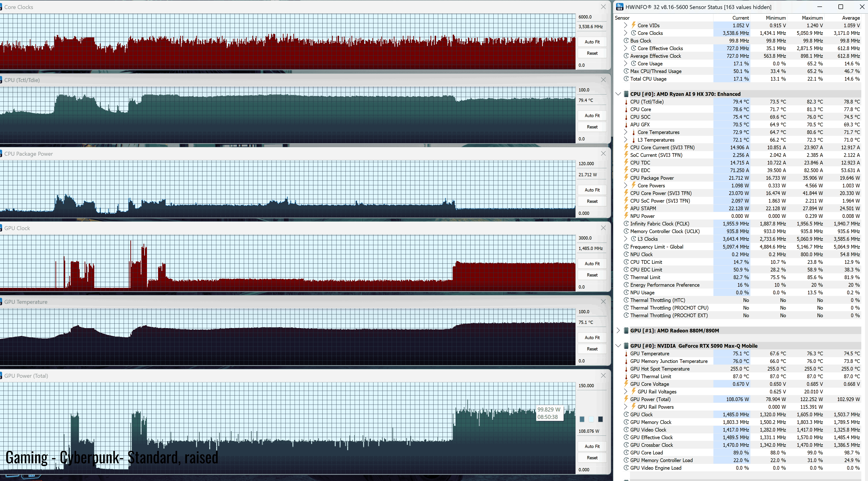Click the dark navy swatch in GPU Power graph
The width and height of the screenshot is (868, 481).
pyautogui.click(x=600, y=419)
